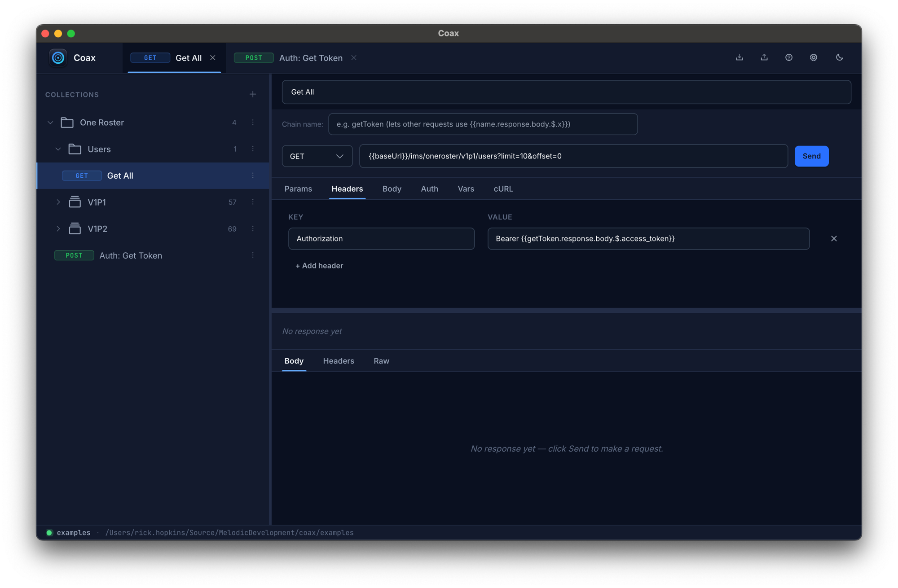This screenshot has height=588, width=898.
Task: Click One Roster folder icon
Action: (67, 123)
